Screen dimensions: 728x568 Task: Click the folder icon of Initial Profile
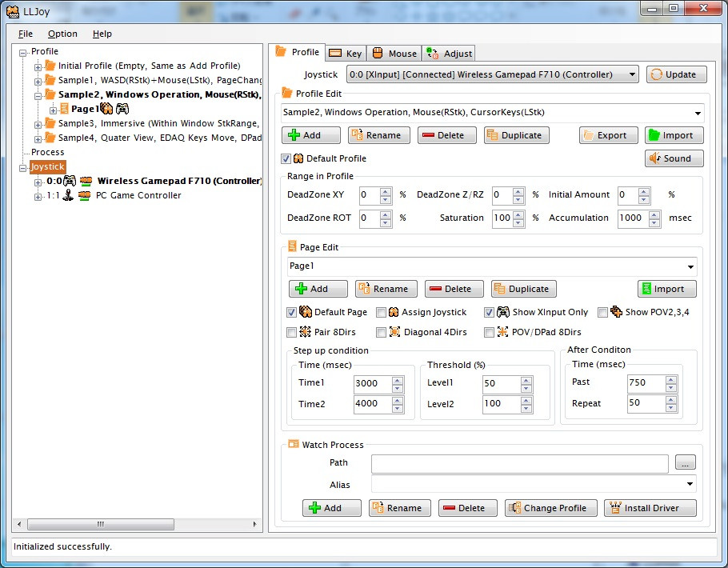point(50,66)
